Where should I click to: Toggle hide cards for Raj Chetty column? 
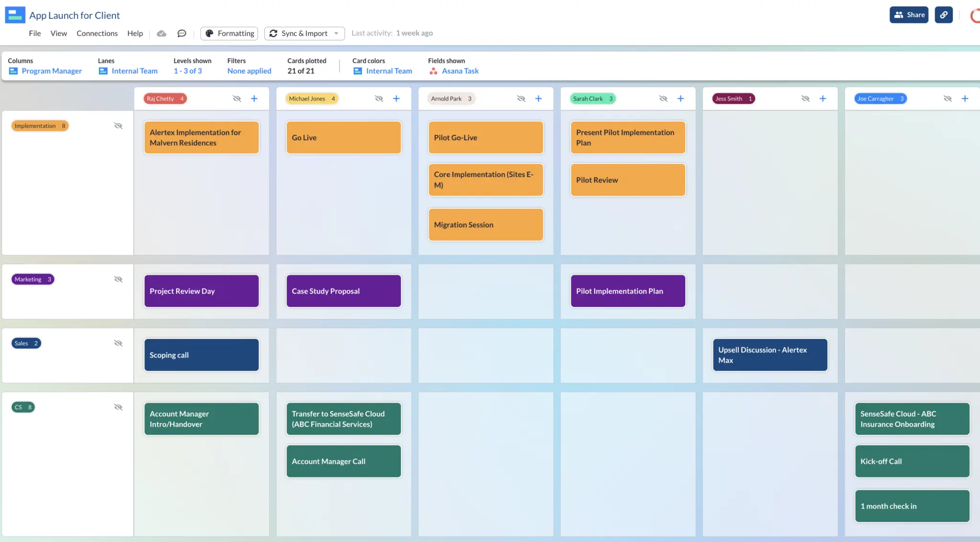point(237,99)
